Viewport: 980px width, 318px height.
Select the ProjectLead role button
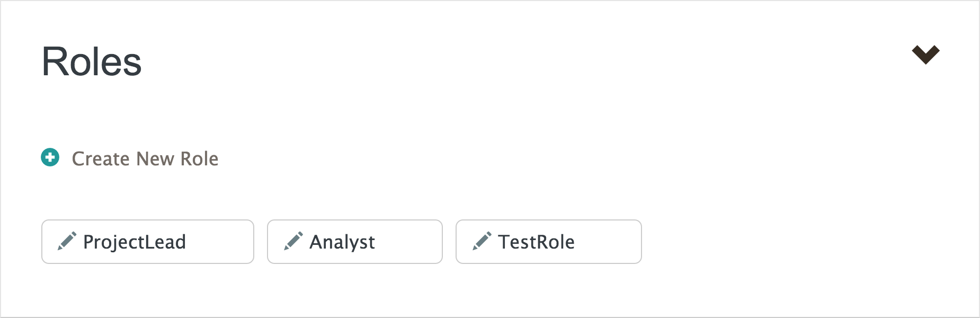[147, 242]
